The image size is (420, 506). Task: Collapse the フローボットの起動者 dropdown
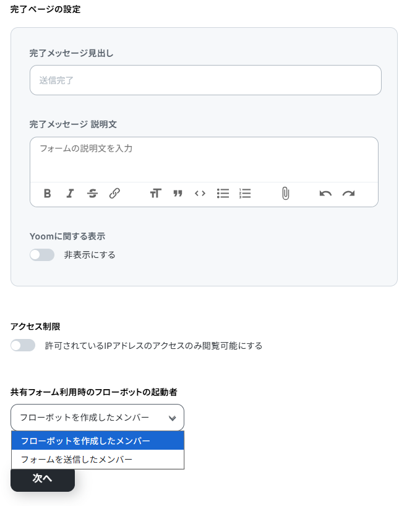(x=97, y=418)
